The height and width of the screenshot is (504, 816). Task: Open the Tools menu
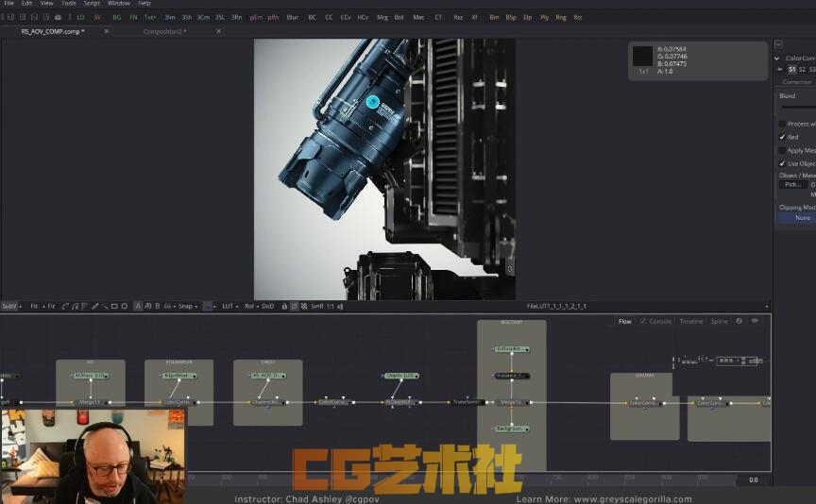point(69,3)
